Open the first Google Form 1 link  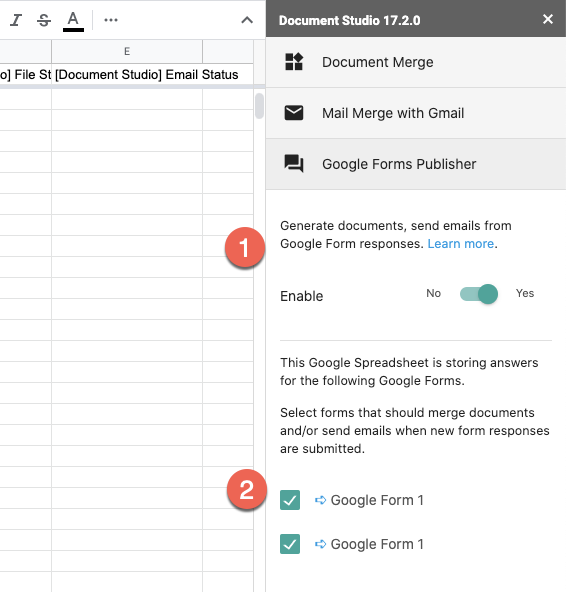(377, 500)
